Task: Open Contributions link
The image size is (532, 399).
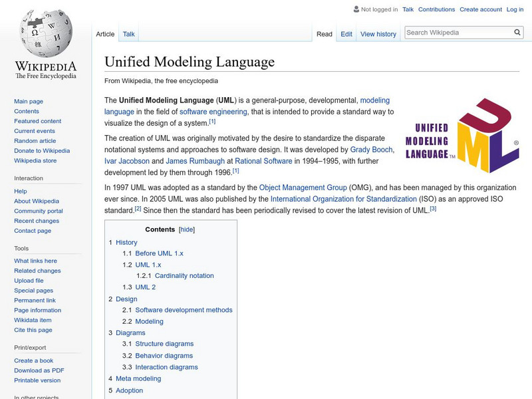Action: (x=436, y=9)
